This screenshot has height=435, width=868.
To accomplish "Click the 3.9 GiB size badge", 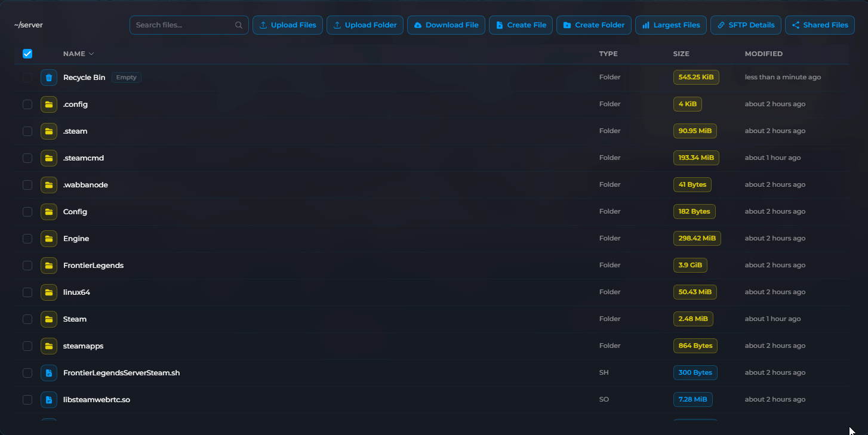I will coord(690,265).
